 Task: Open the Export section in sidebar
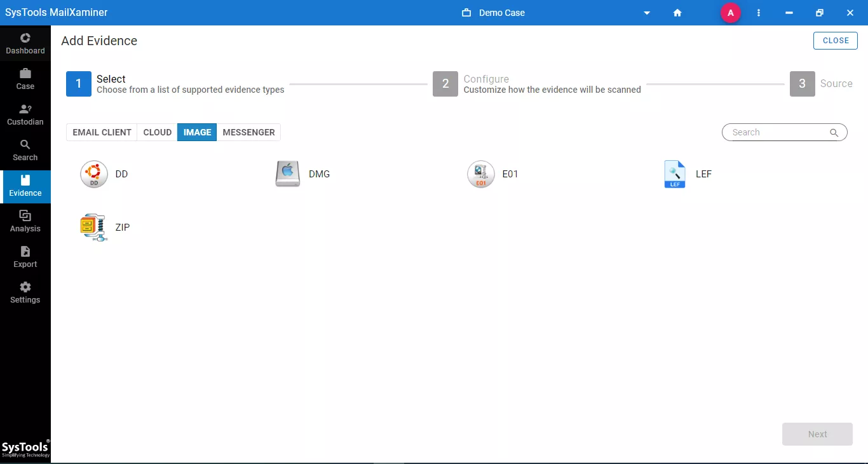(x=25, y=257)
